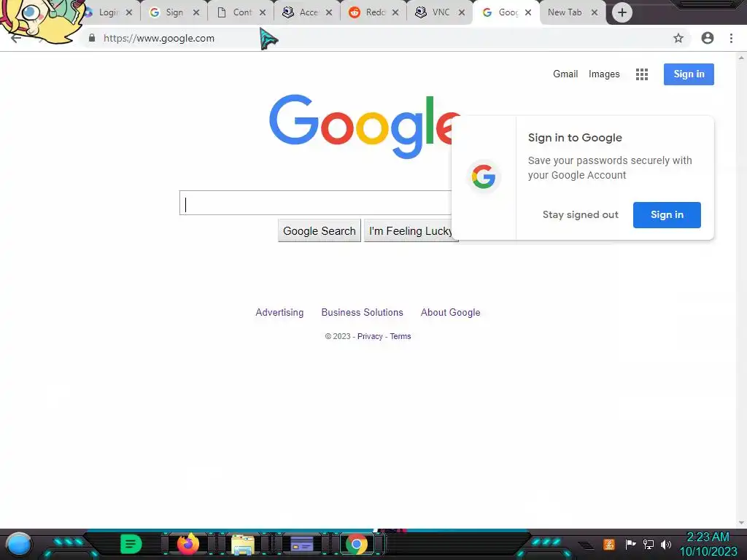The image size is (747, 560).
Task: Open the Google apps grid
Action: pos(642,74)
